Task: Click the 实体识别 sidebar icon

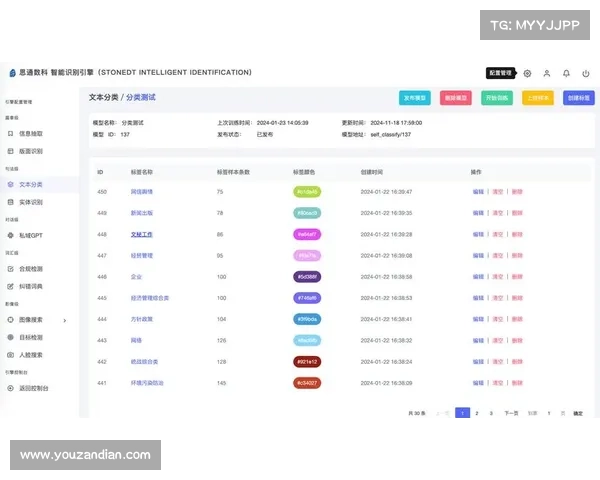Action: [x=11, y=202]
